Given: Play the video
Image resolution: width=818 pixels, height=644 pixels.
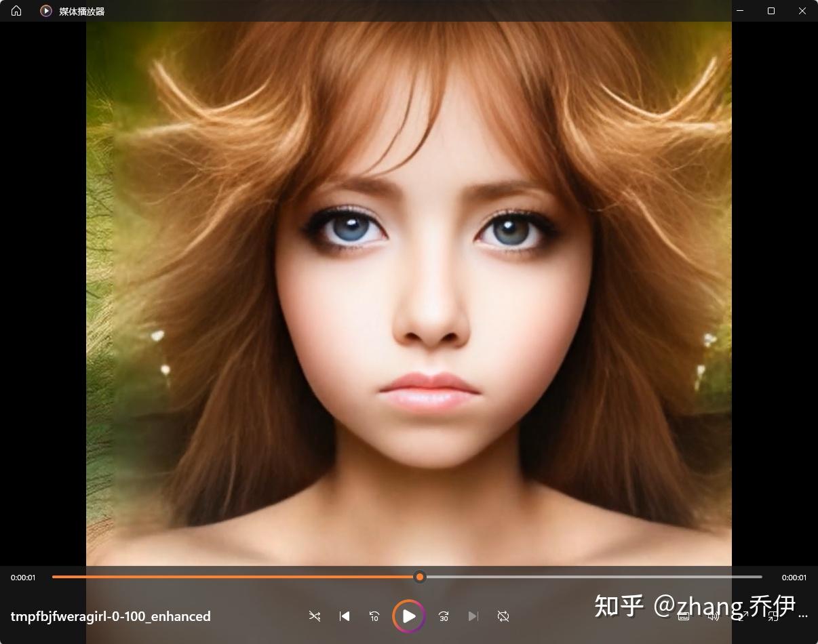Looking at the screenshot, I should pyautogui.click(x=409, y=616).
